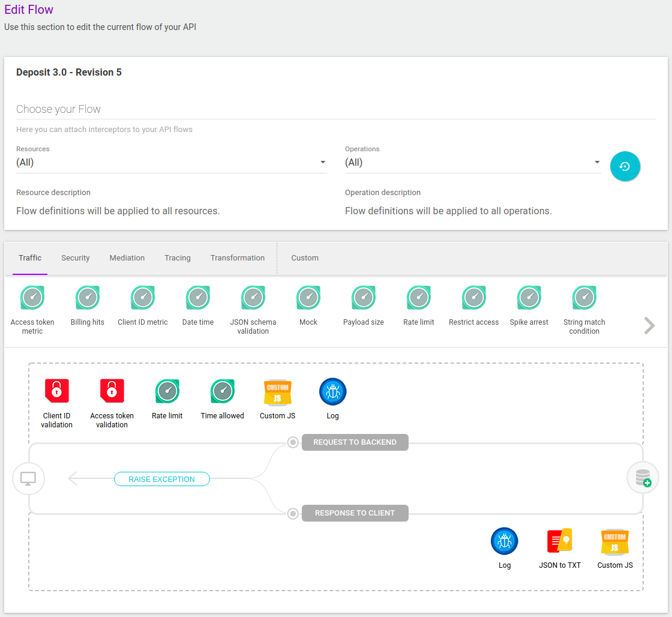Click the Time allowed interceptor in flow
This screenshot has height=617, width=672.
223,392
